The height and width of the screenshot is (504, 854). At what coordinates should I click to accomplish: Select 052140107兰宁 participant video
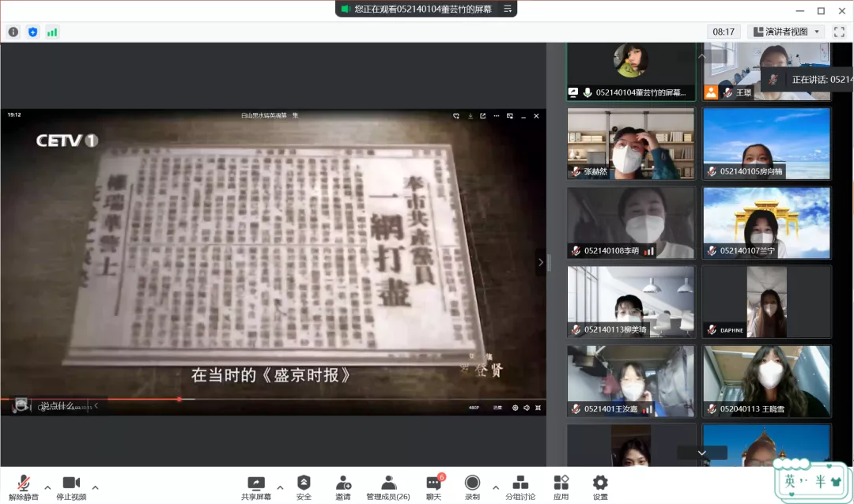pos(766,223)
